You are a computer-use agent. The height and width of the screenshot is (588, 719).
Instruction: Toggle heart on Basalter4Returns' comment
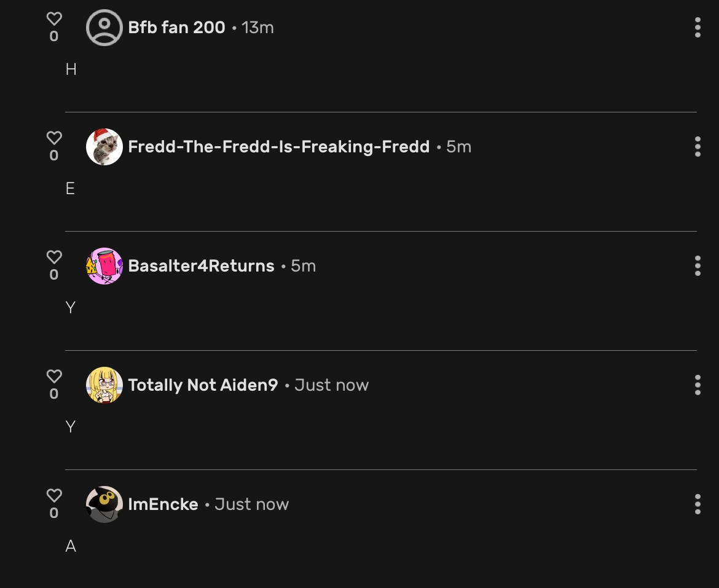pyautogui.click(x=54, y=257)
